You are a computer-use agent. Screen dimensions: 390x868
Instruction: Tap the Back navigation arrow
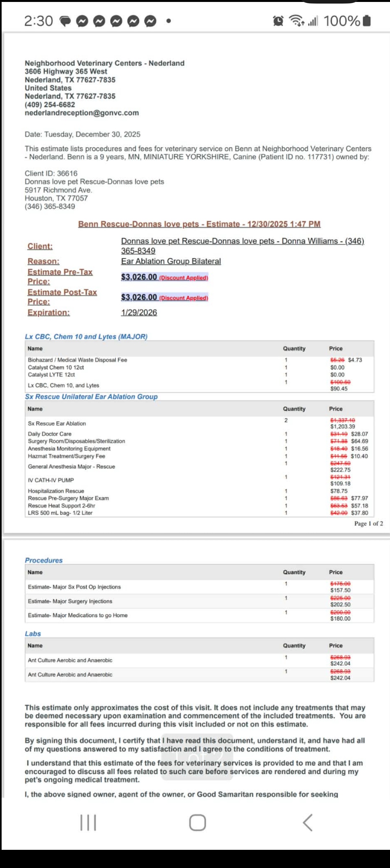point(308,823)
